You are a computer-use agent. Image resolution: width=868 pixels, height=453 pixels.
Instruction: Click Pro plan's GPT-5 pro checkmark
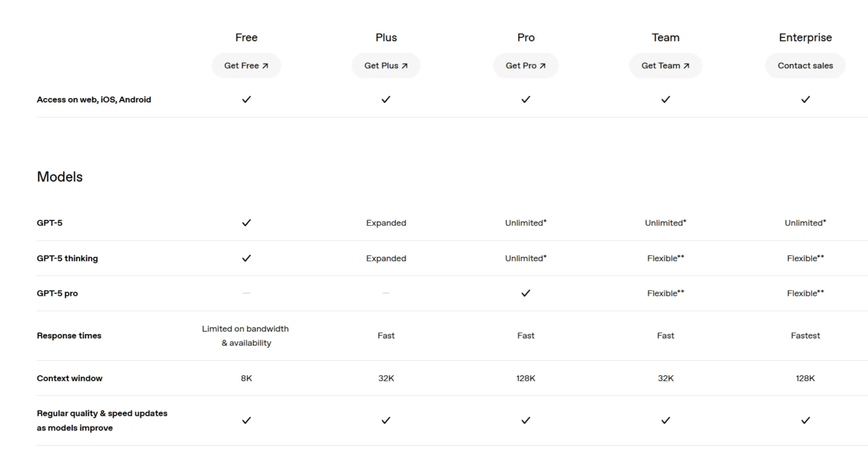pyautogui.click(x=526, y=293)
